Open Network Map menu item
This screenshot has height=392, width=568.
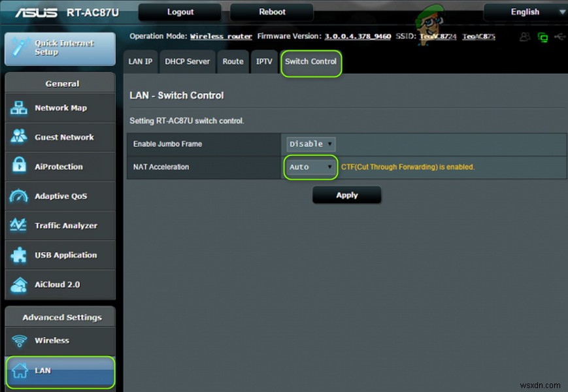pyautogui.click(x=61, y=108)
